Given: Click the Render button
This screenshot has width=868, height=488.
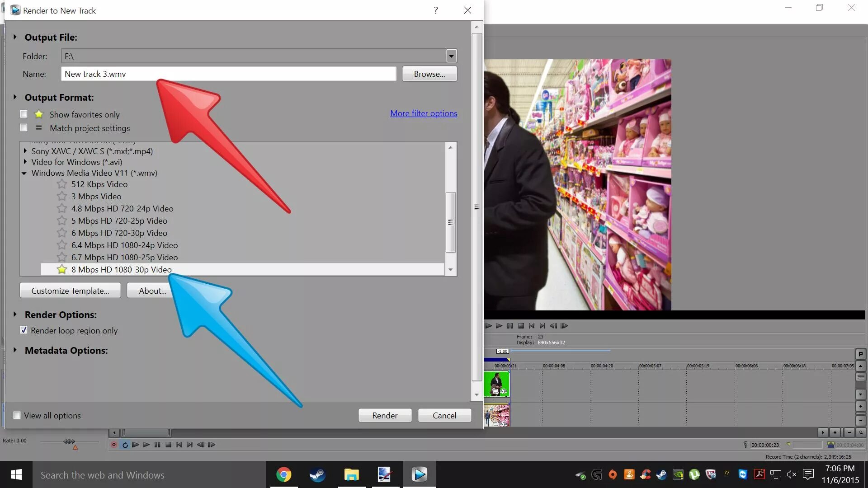Looking at the screenshot, I should coord(385,415).
